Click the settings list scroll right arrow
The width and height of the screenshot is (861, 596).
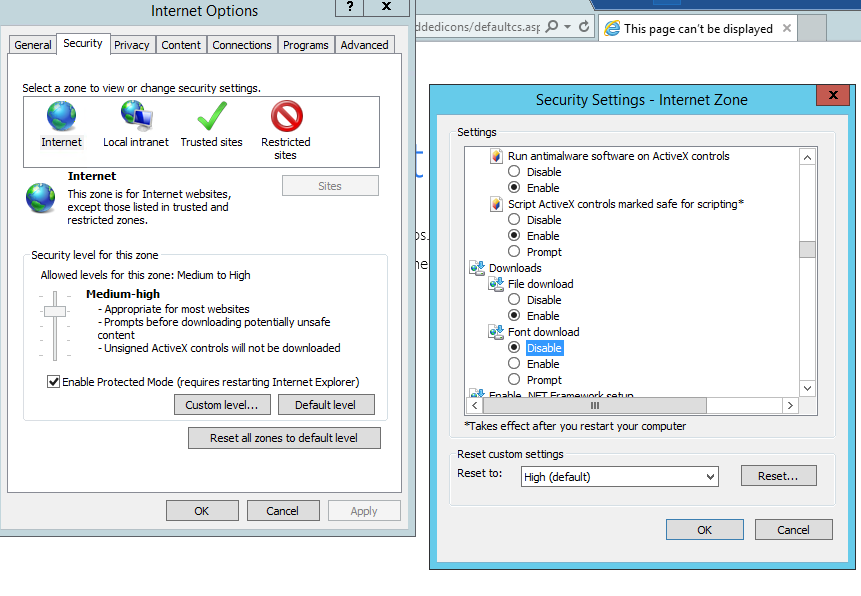tap(790, 405)
